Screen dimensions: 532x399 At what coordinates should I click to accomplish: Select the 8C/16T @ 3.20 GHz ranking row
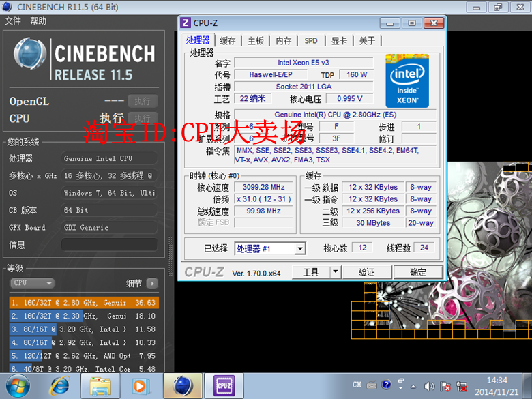(84, 329)
